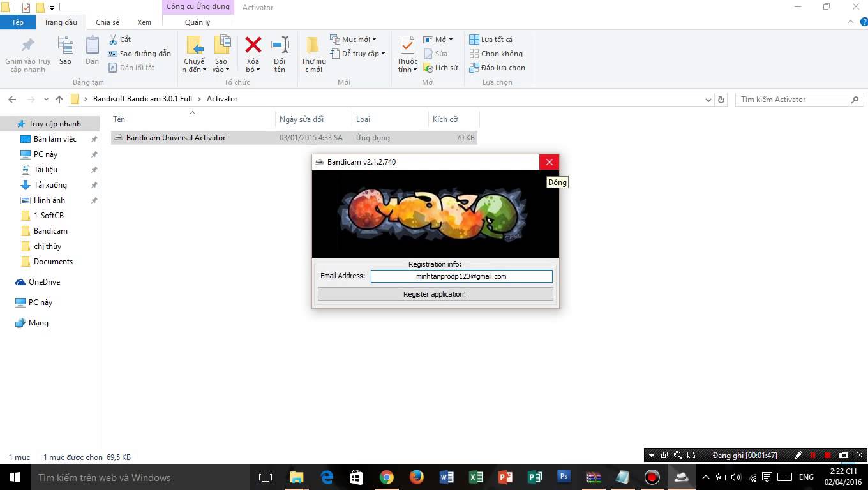868x490 pixels.
Task: Open recent locations dropdown near nav arrows
Action: coord(46,100)
